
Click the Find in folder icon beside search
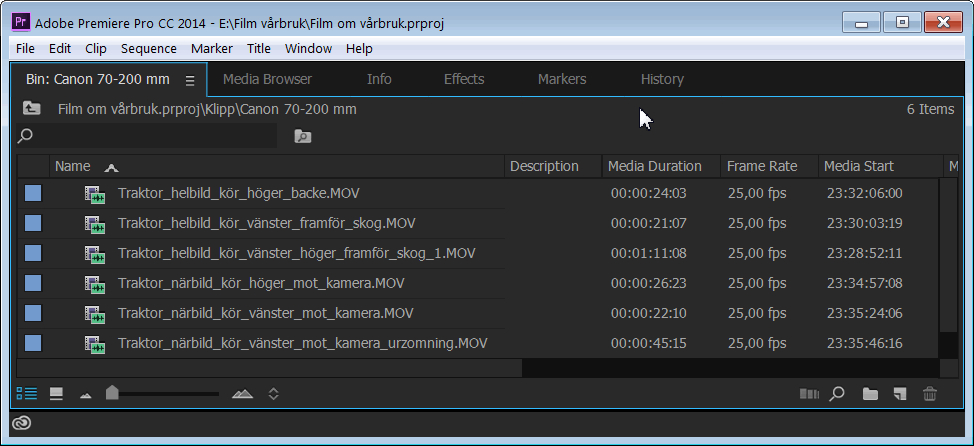coord(302,136)
